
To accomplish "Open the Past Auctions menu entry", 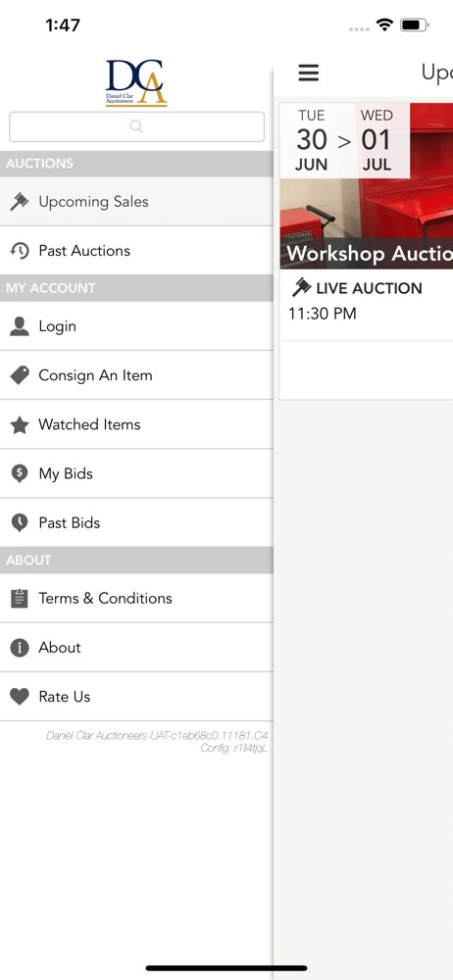I will (136, 251).
